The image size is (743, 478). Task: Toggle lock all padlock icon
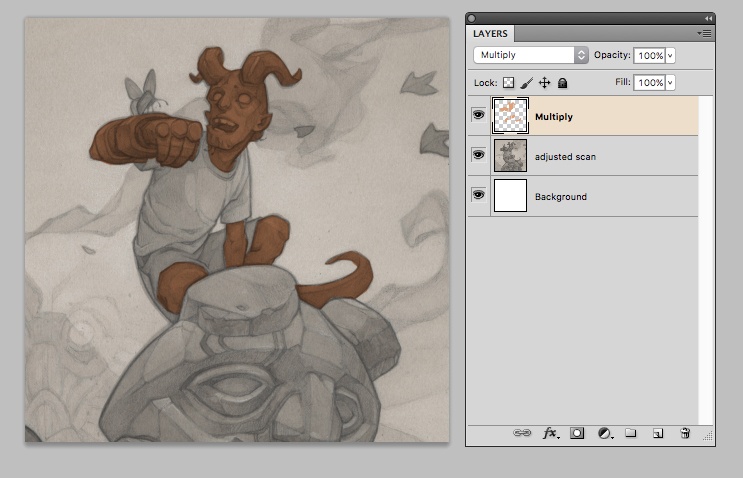point(562,83)
